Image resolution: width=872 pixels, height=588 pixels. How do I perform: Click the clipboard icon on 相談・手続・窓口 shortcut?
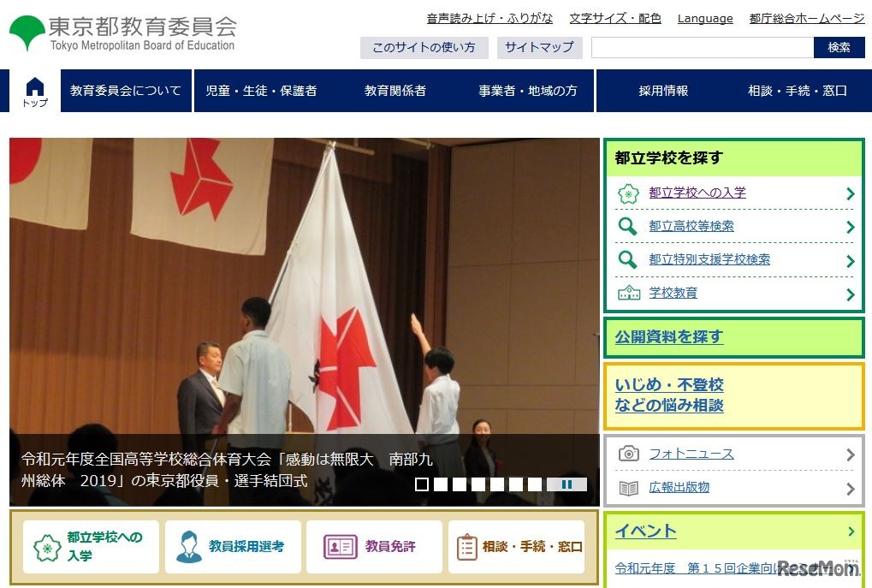point(467,546)
